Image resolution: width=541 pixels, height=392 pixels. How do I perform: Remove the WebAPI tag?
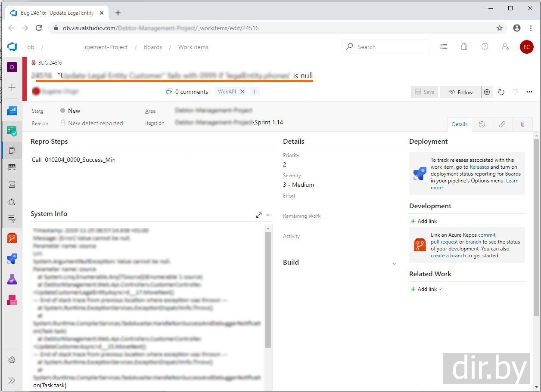pyautogui.click(x=243, y=92)
